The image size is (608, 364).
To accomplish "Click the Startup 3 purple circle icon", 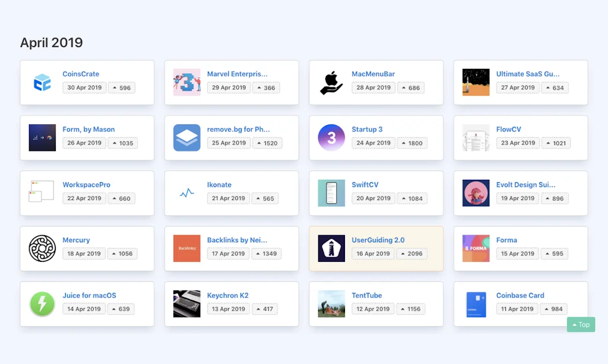I will tap(331, 138).
